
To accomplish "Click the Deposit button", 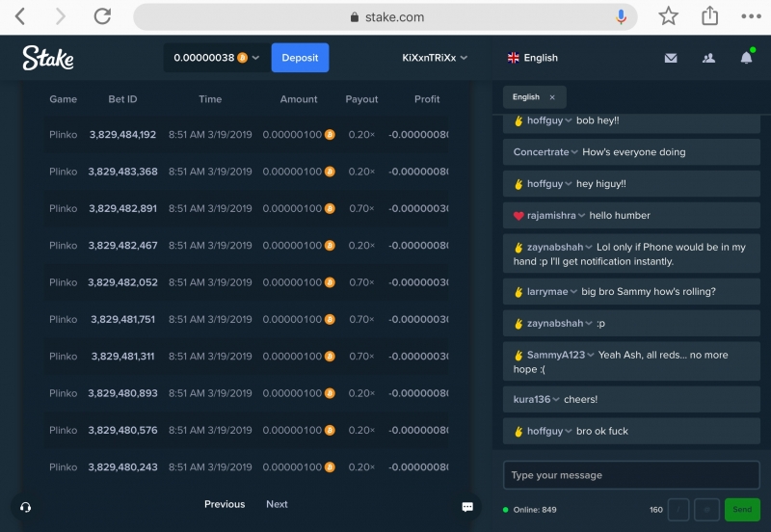I will [300, 58].
